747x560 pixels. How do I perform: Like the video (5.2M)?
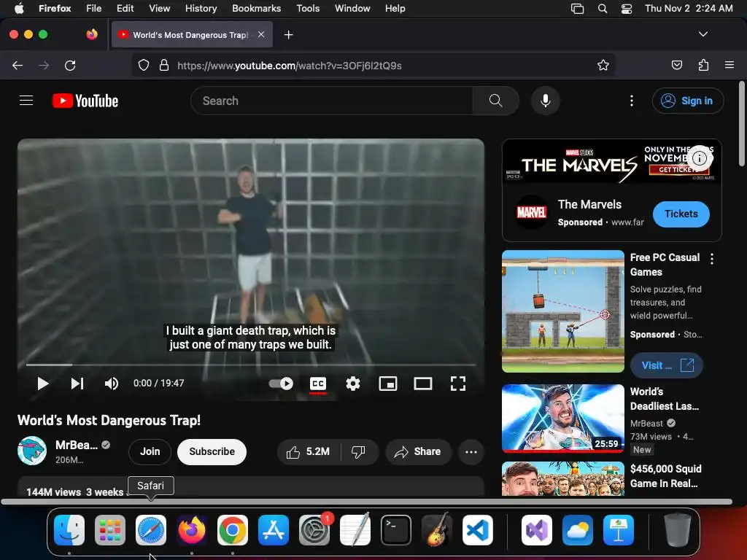[x=309, y=452]
